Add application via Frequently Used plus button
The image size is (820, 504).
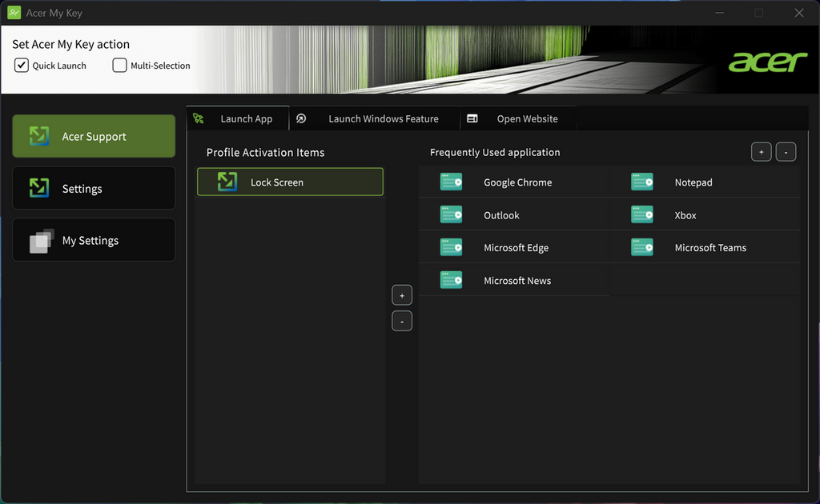(762, 152)
